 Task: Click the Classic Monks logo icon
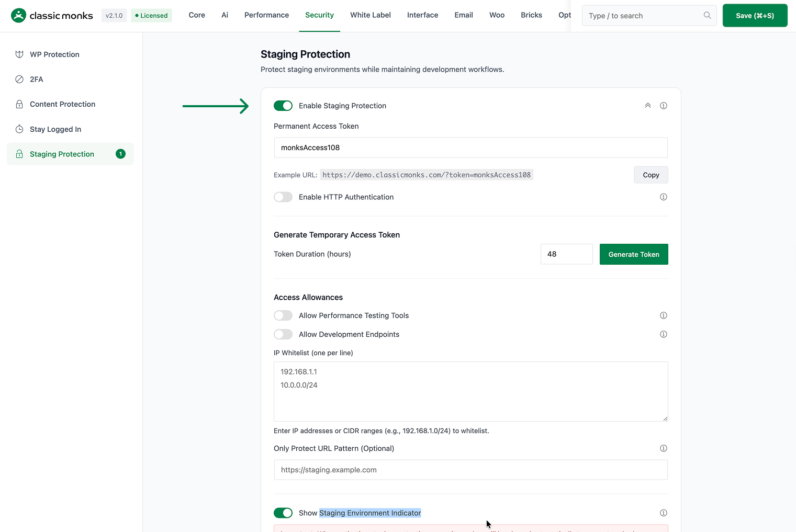(18, 16)
